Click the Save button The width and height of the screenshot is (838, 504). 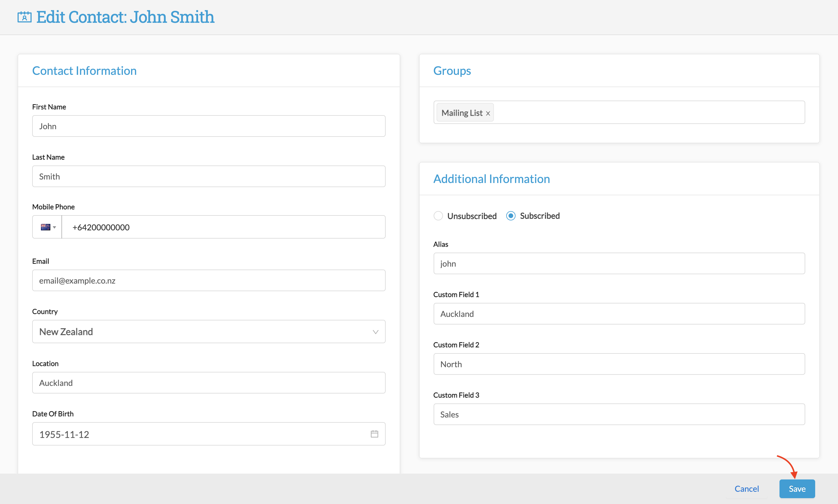(x=796, y=489)
